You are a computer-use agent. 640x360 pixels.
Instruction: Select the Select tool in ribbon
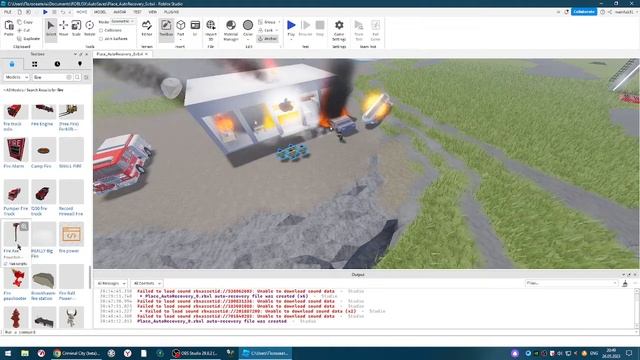(51, 29)
